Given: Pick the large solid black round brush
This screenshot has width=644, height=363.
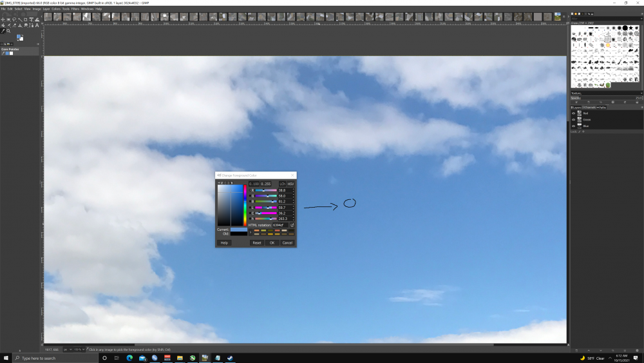Looking at the screenshot, I should click(x=625, y=28).
